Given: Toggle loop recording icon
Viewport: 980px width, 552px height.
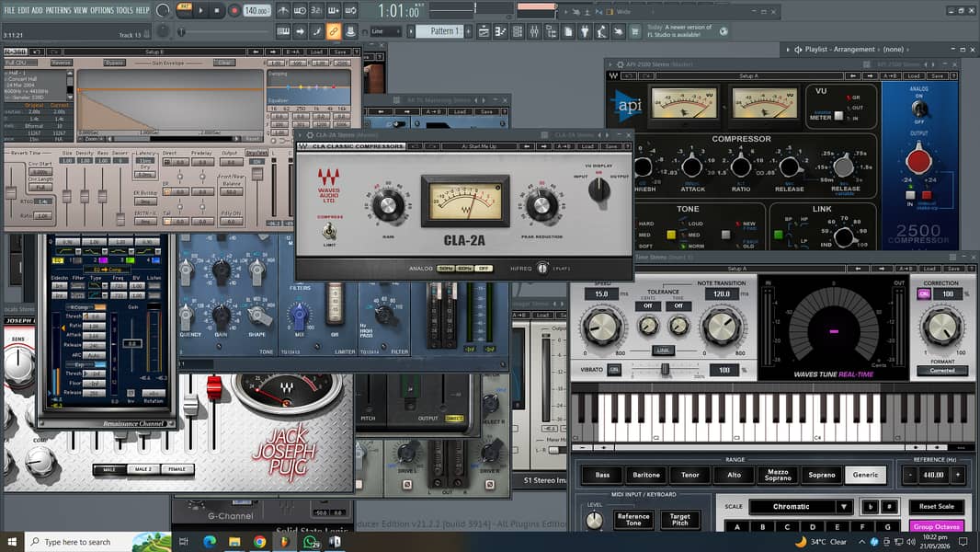Looking at the screenshot, I should pos(350,11).
